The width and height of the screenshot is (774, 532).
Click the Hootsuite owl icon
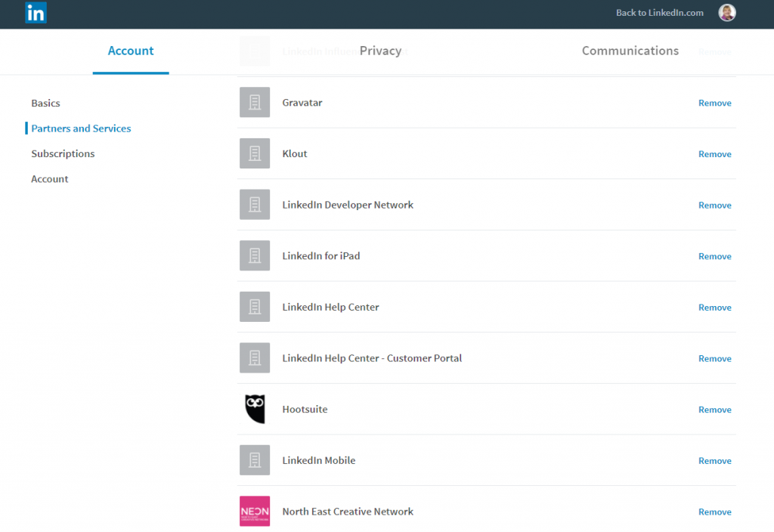coord(255,409)
